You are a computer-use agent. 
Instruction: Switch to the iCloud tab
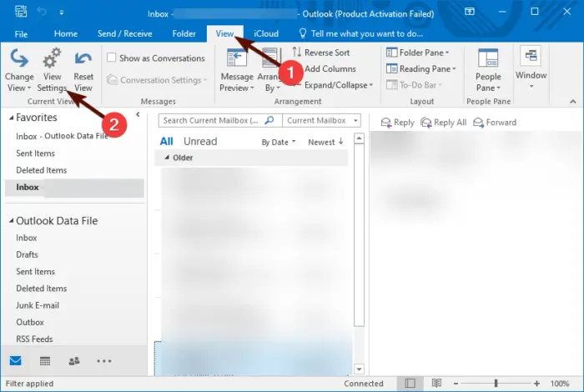click(266, 34)
